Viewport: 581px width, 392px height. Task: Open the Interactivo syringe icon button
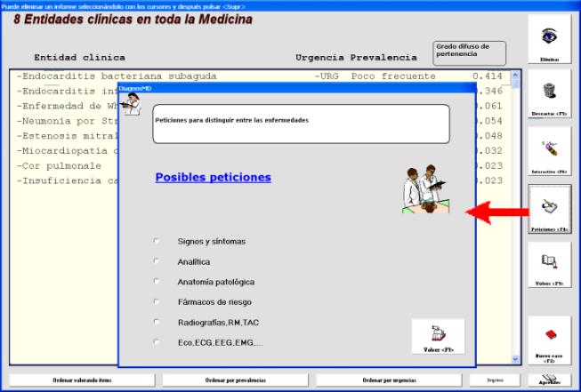click(x=549, y=151)
